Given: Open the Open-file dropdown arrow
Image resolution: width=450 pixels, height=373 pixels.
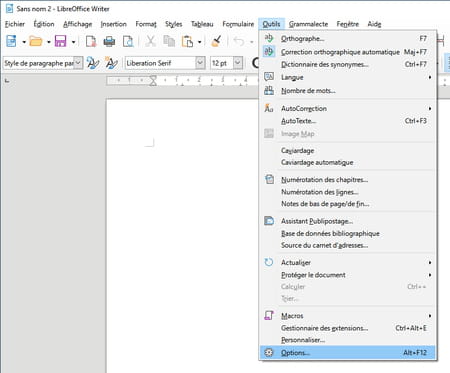Looking at the screenshot, I should 49,42.
